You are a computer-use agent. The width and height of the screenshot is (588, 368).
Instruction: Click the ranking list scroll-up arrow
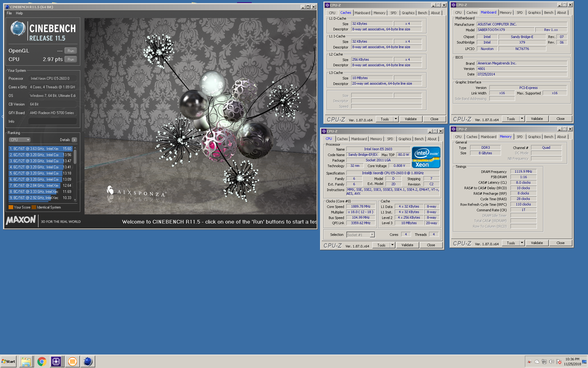[75, 148]
